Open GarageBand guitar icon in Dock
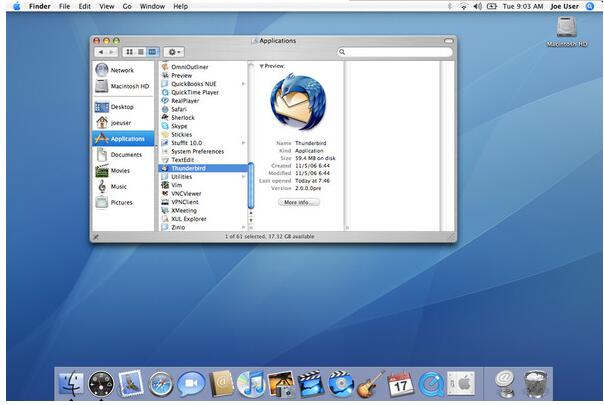This screenshot has width=604, height=405. click(x=370, y=383)
